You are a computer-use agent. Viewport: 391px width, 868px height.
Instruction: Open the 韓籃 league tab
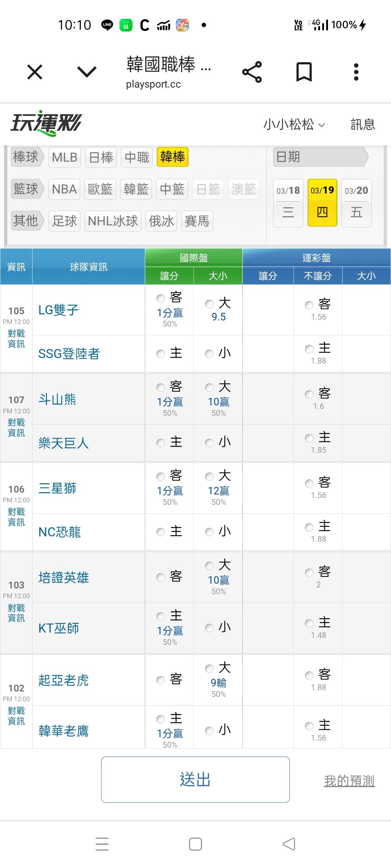tap(136, 189)
